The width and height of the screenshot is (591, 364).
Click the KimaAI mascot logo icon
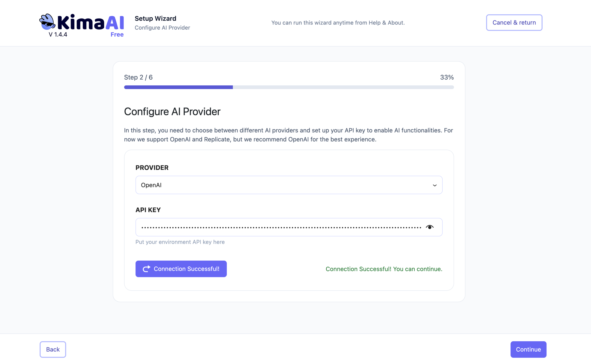(x=47, y=22)
